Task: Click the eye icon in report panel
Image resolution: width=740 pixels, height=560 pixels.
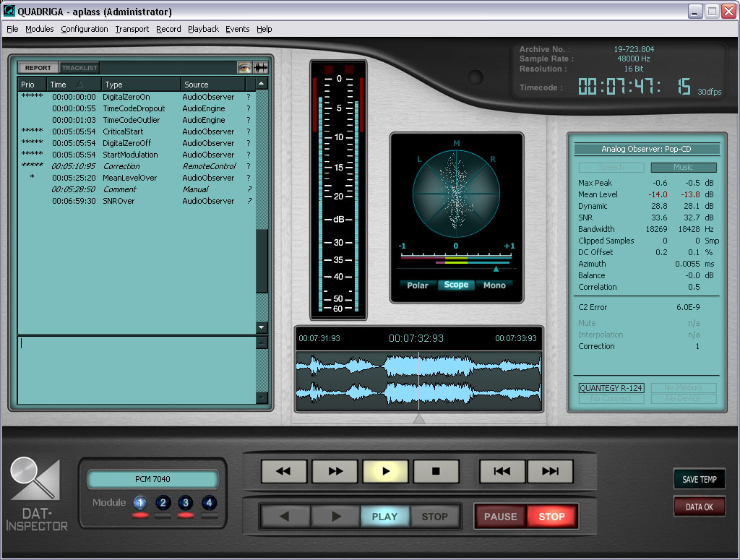Action: click(x=244, y=67)
